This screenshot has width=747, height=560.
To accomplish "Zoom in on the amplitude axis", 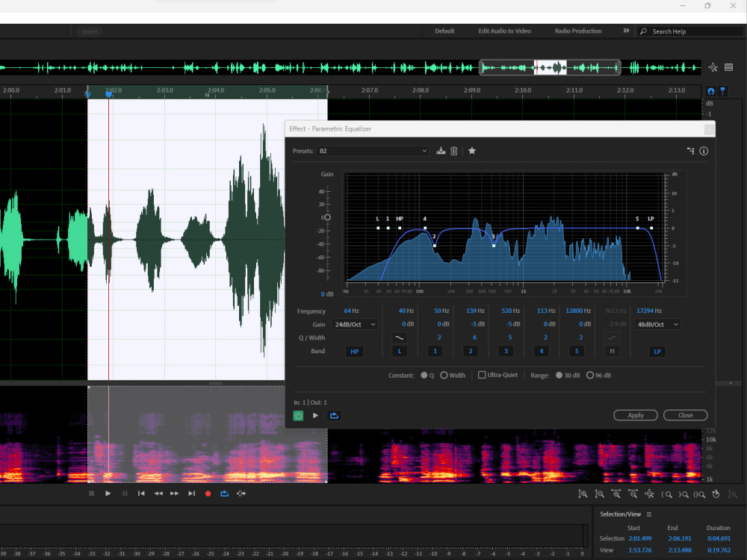I will pos(583,494).
